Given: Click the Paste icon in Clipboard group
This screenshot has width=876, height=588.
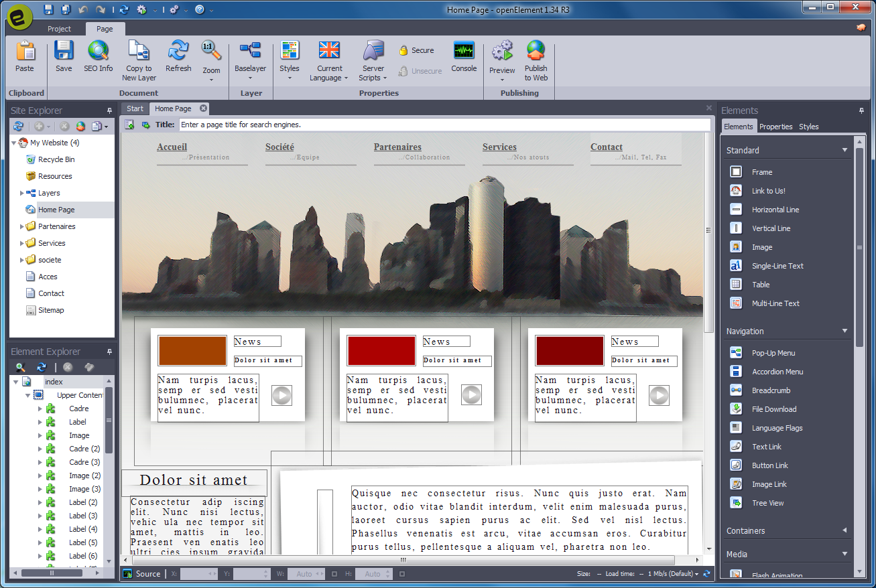Looking at the screenshot, I should click(x=25, y=52).
